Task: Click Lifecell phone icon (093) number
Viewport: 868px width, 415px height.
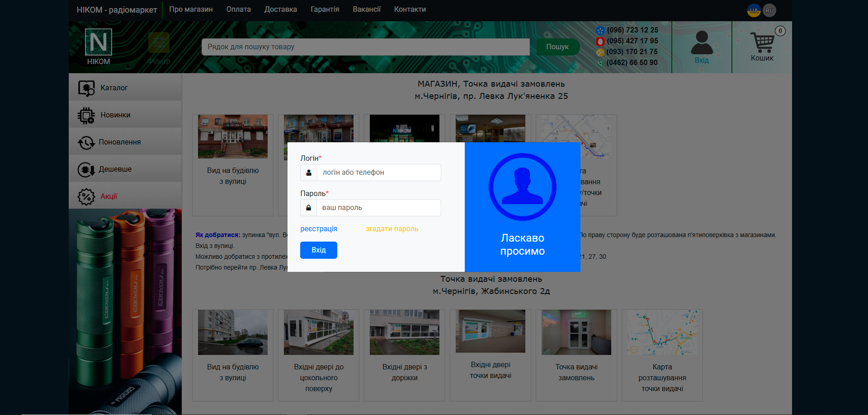Action: (600, 52)
